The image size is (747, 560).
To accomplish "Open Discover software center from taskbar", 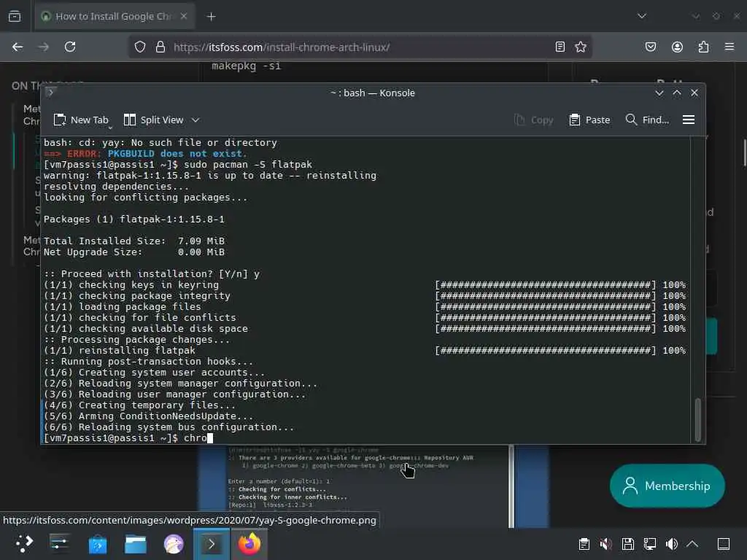I will [x=98, y=544].
